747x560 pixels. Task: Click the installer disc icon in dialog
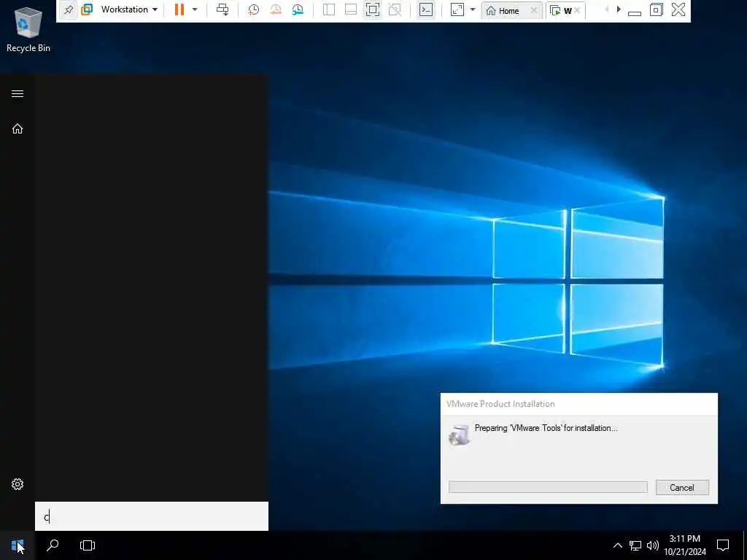[460, 435]
